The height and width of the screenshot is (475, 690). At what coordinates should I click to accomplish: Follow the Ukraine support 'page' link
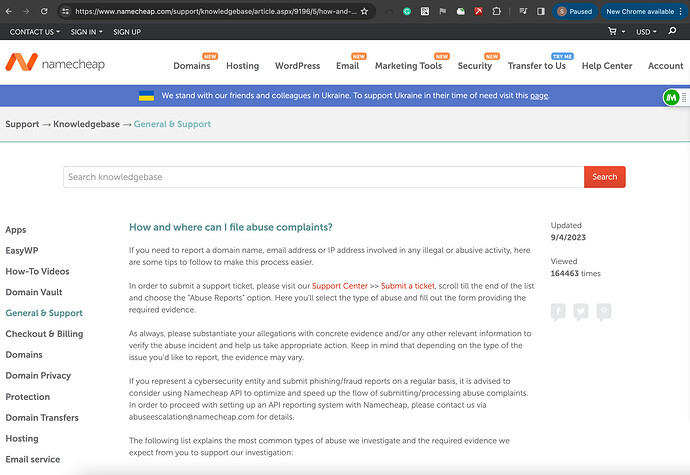[x=539, y=96]
